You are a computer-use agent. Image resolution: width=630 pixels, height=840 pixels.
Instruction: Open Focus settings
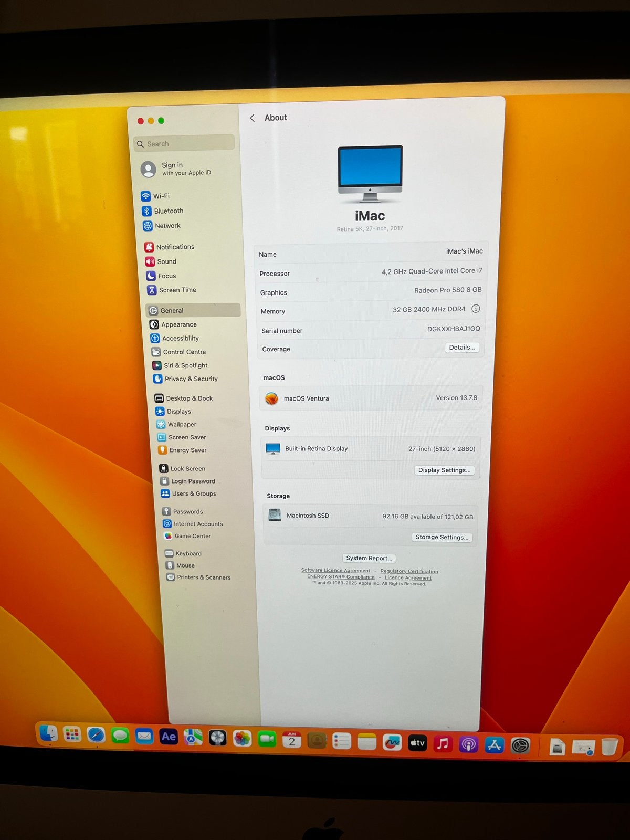[x=161, y=276]
